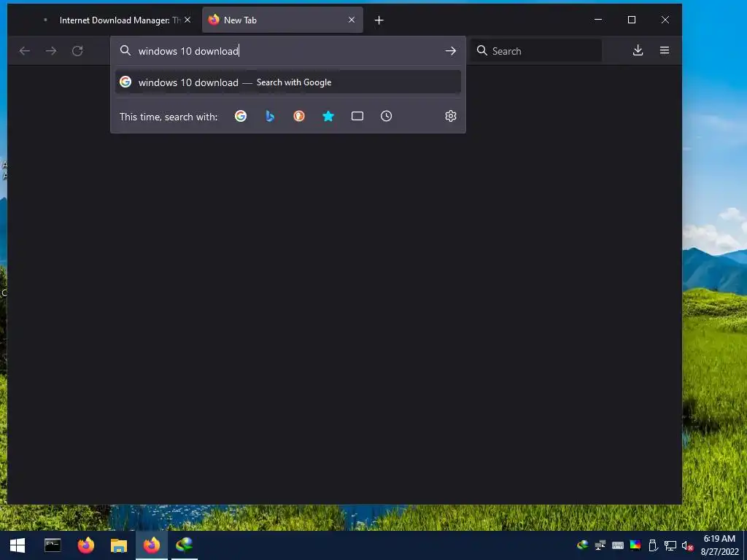The image size is (747, 560).
Task: Click the Forward navigation arrow
Action: [51, 51]
